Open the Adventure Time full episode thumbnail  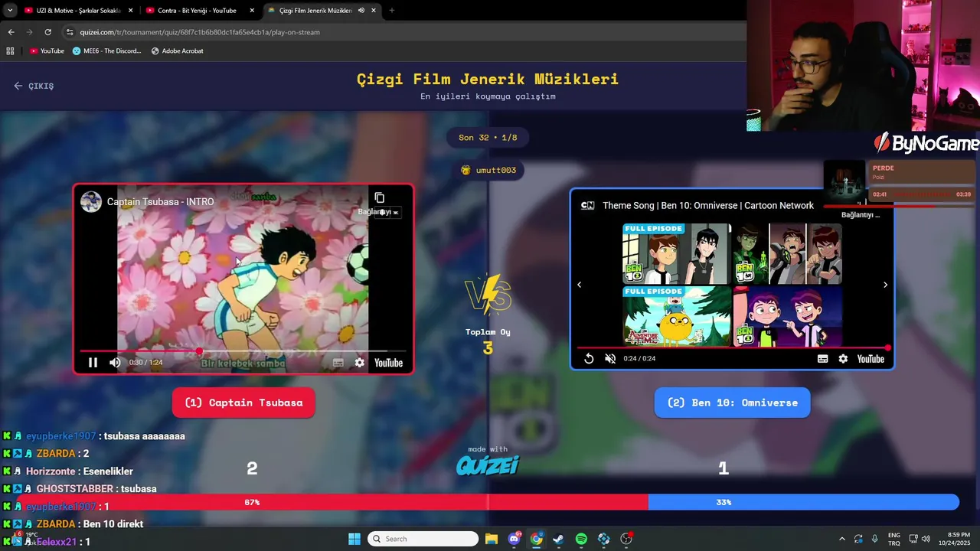coord(677,316)
